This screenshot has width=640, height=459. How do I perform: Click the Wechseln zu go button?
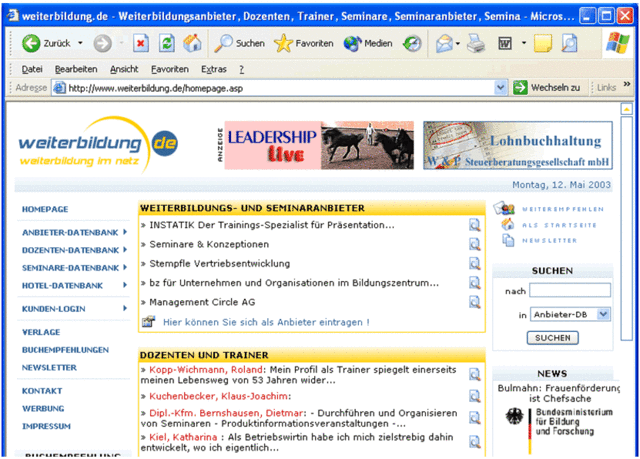coord(547,87)
